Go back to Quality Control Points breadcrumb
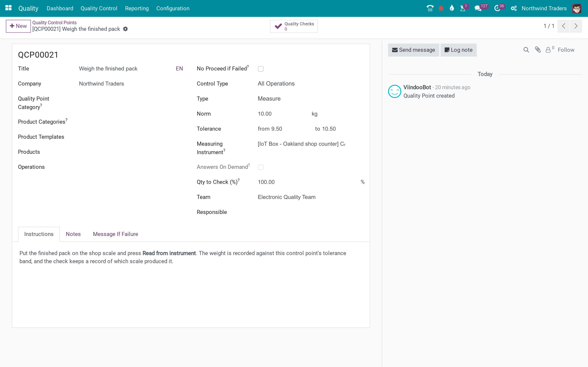 pyautogui.click(x=54, y=23)
